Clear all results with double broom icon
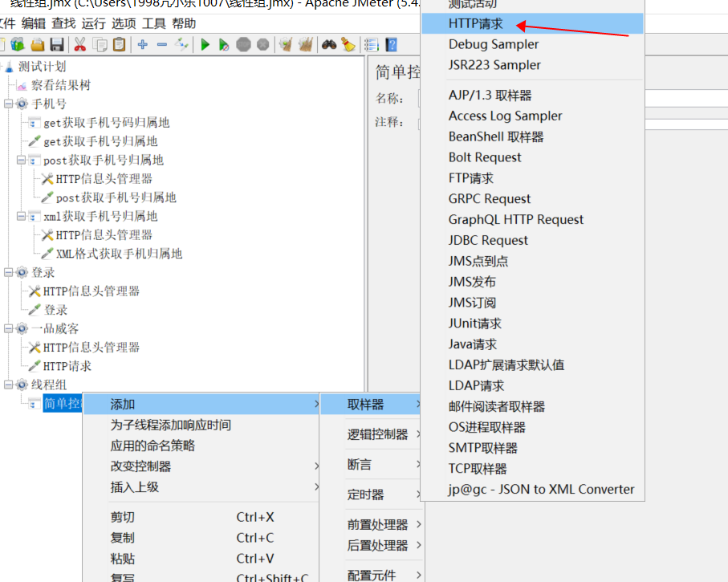This screenshot has height=582, width=728. click(x=306, y=45)
